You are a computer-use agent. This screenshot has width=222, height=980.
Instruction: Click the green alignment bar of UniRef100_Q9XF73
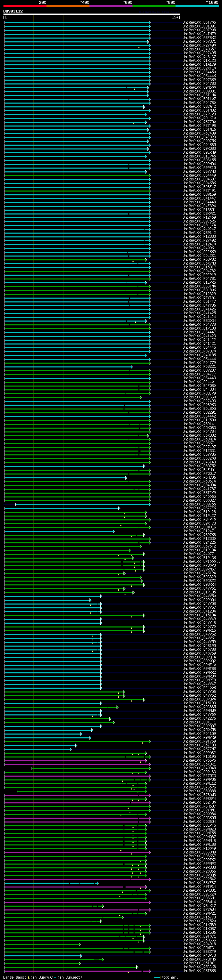click(75, 524)
